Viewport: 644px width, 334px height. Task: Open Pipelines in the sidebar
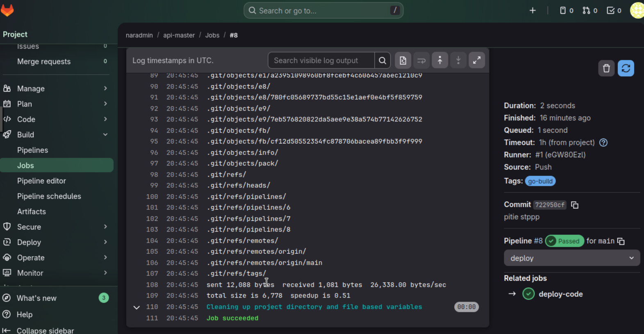click(x=32, y=150)
